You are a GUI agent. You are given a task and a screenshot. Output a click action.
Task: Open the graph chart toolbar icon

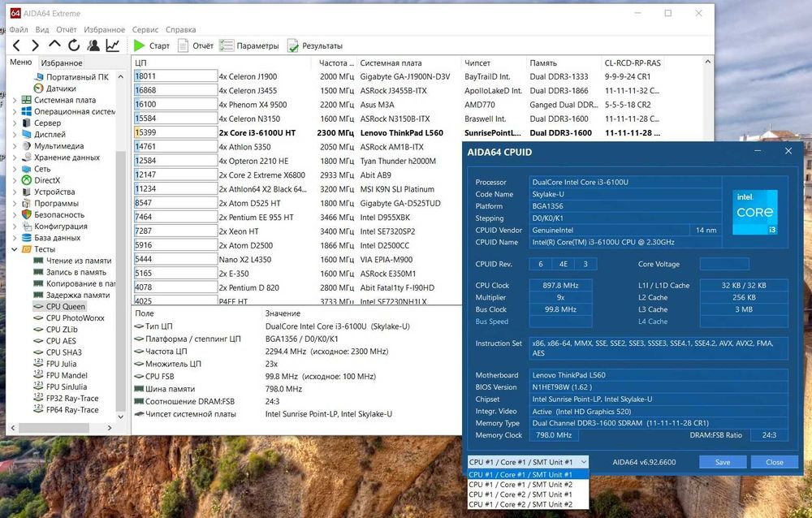click(112, 45)
